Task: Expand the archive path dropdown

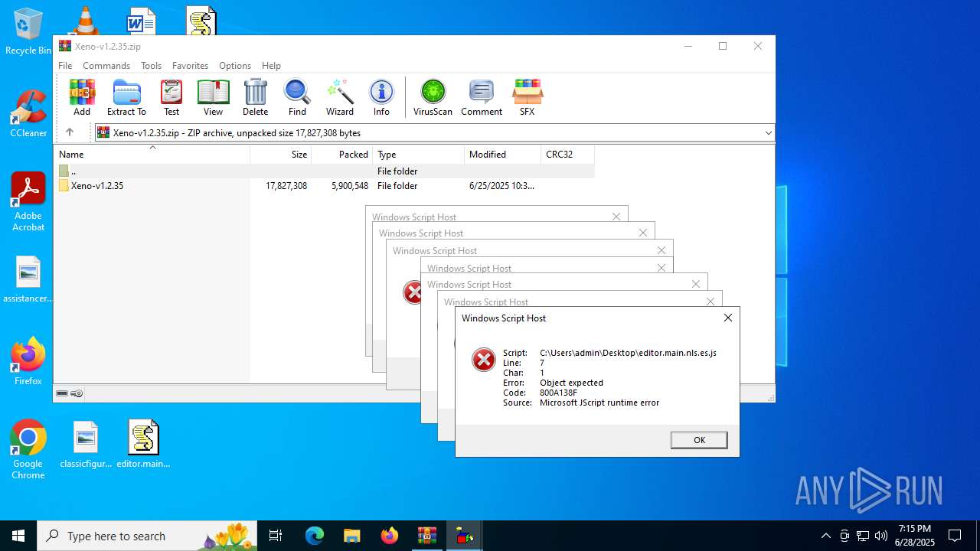Action: (768, 132)
